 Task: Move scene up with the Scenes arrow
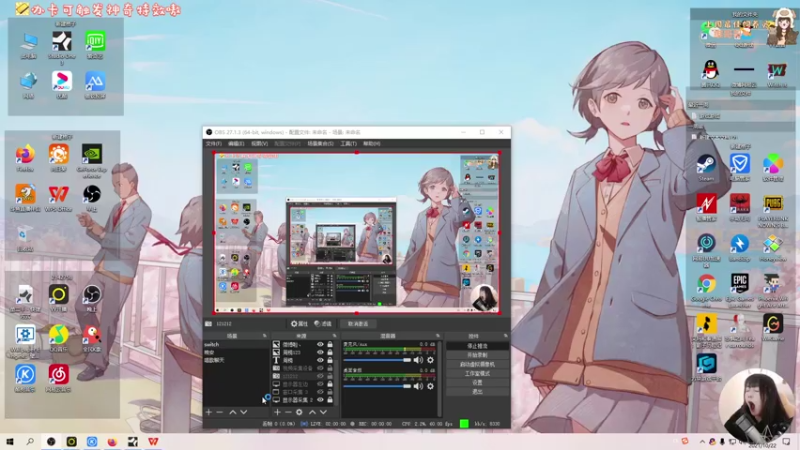(233, 412)
